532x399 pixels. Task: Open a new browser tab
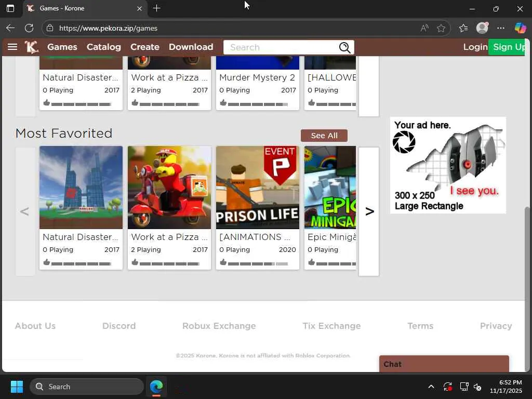156,8
